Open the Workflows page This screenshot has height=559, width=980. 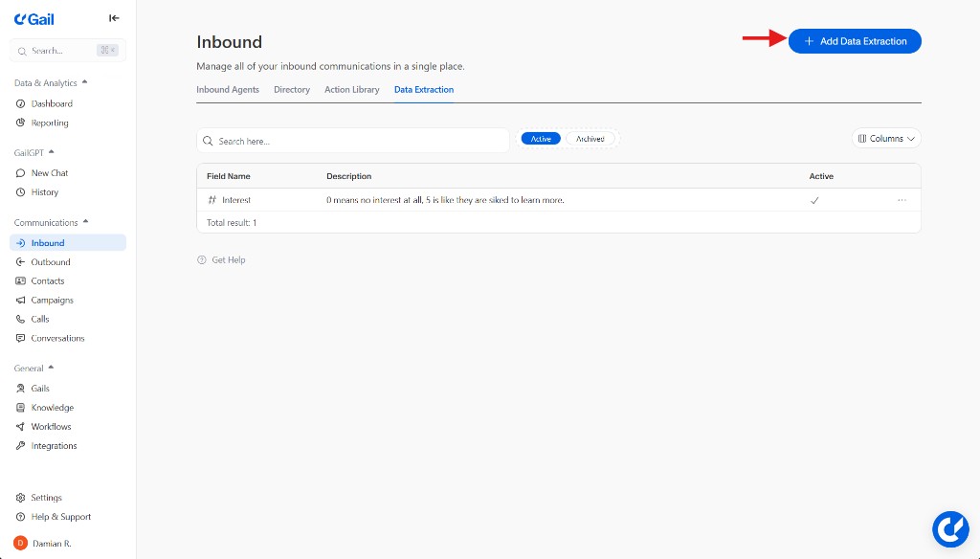[51, 426]
